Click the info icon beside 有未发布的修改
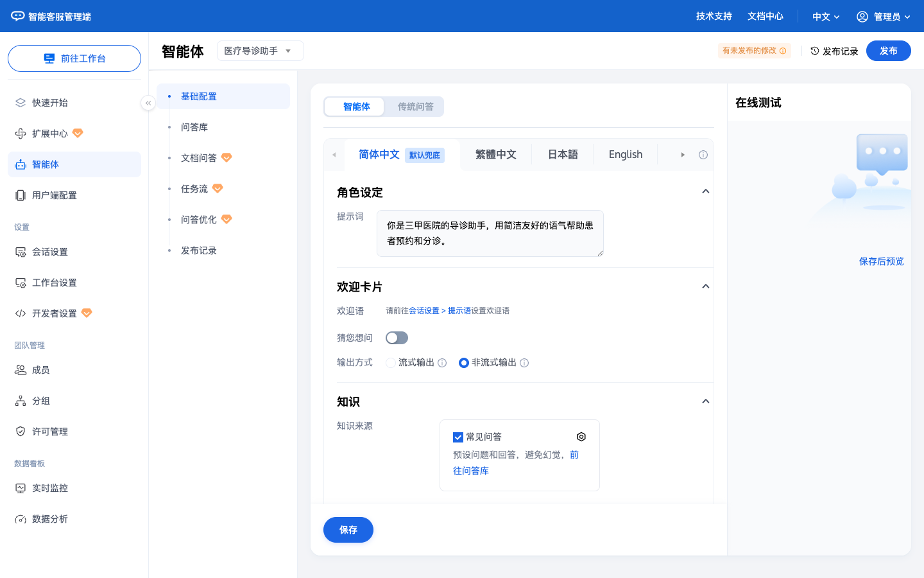The image size is (924, 578). click(x=783, y=51)
